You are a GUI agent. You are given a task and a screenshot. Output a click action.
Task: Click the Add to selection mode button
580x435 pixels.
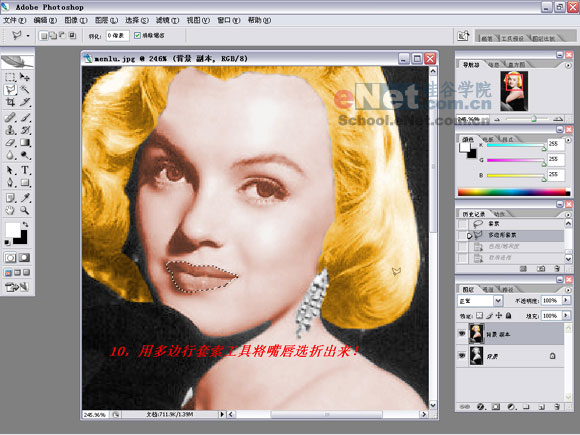tap(53, 36)
